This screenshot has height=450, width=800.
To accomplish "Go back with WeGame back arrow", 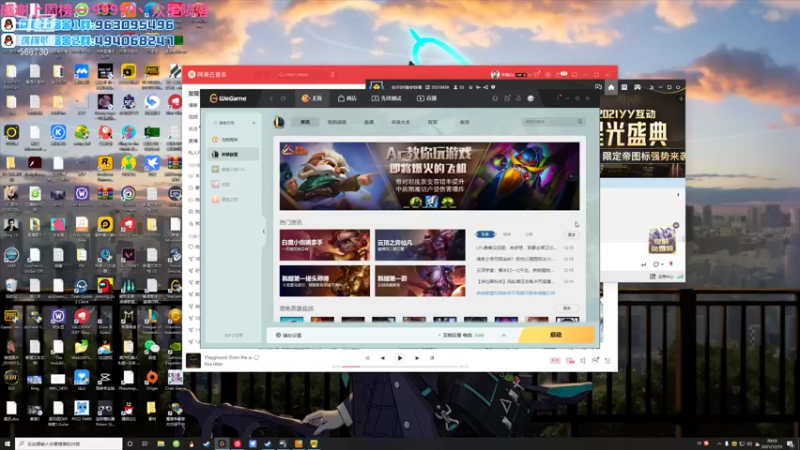I will pos(271,98).
